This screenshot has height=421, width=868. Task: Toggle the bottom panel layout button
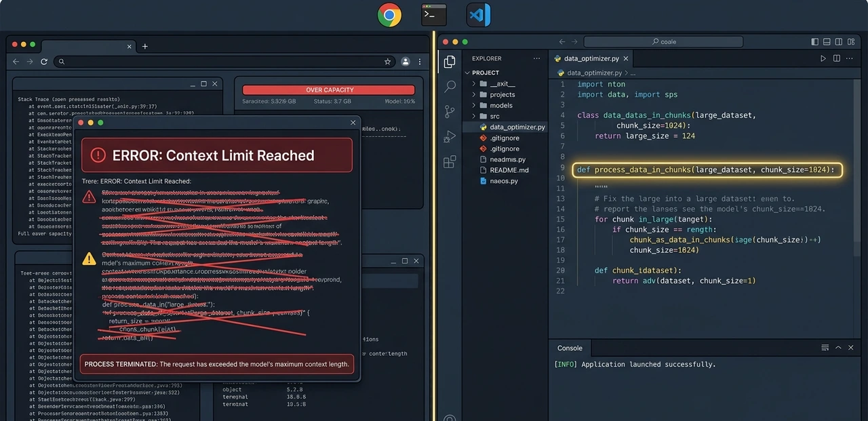point(827,42)
